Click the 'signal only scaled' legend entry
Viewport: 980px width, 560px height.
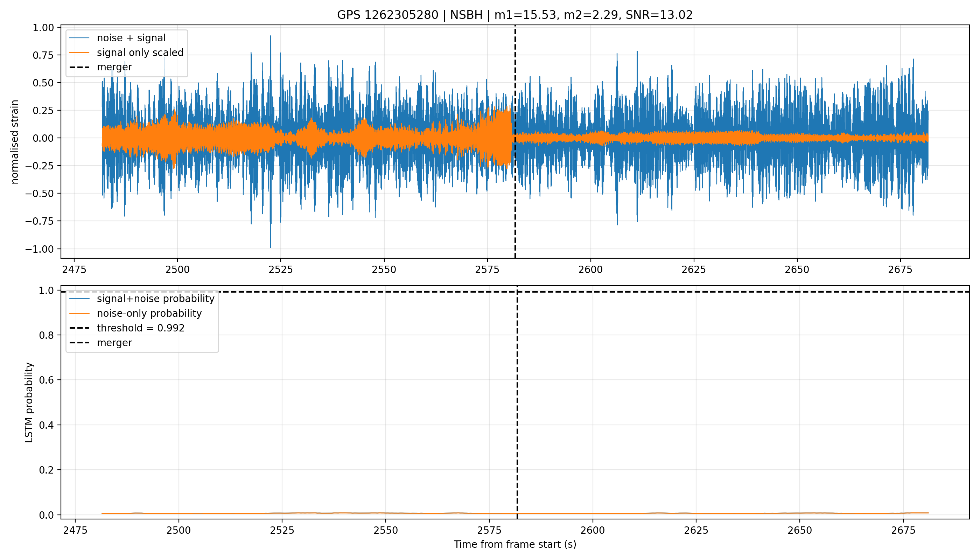click(x=126, y=53)
